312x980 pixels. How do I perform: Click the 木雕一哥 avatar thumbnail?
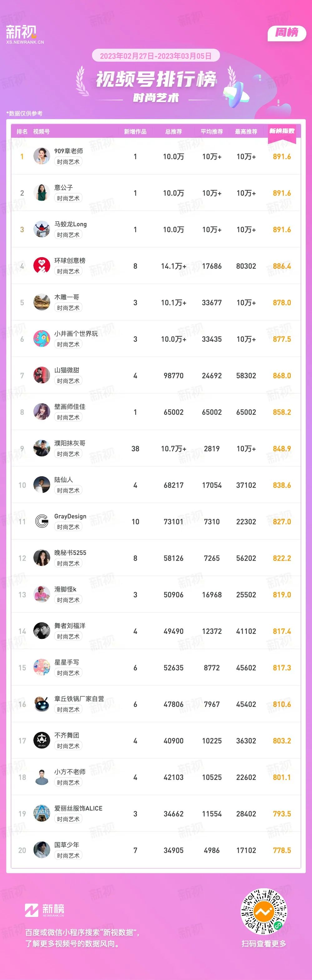42,302
